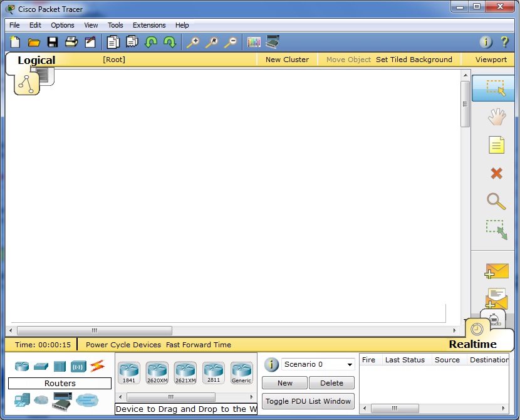Click Power Cycle Devices
The image size is (520, 420).
pos(123,345)
